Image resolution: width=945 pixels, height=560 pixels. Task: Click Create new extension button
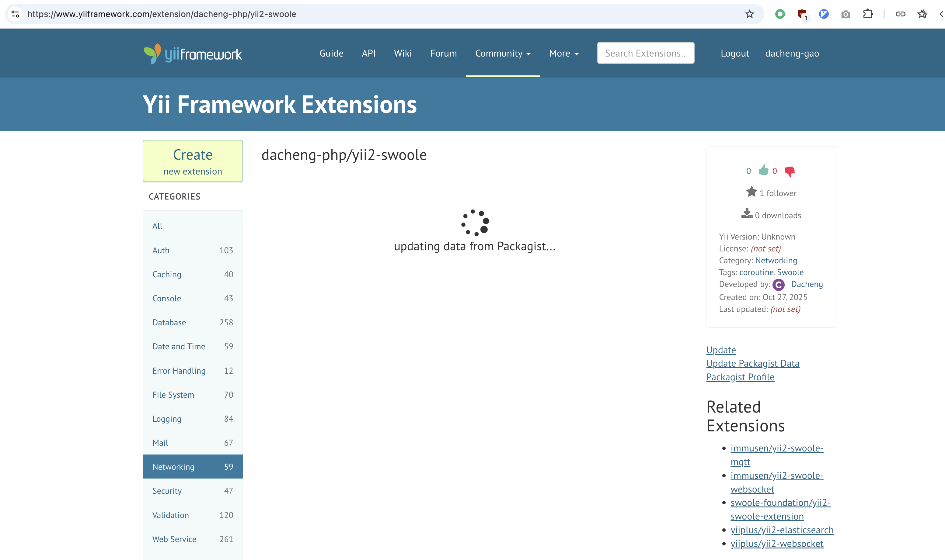pos(193,161)
